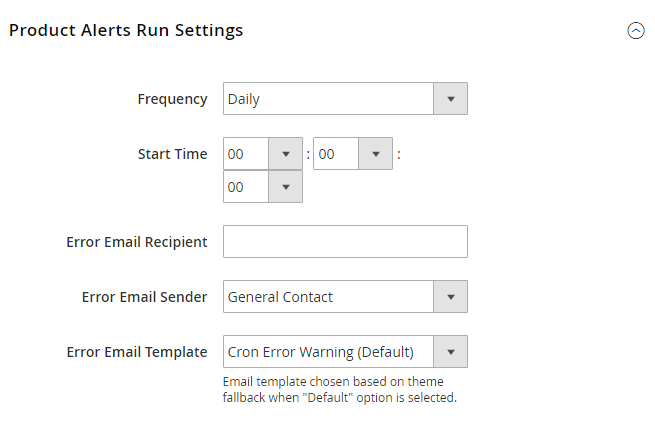655x427 pixels.
Task: Collapse the Product Alerts Run Settings section
Action: tap(635, 30)
